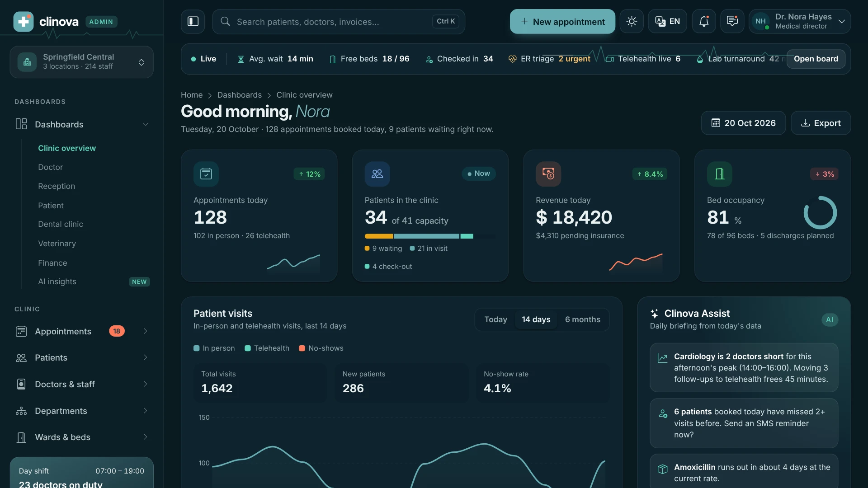The width and height of the screenshot is (868, 488).
Task: Select the Today visits range tab
Action: [495, 319]
